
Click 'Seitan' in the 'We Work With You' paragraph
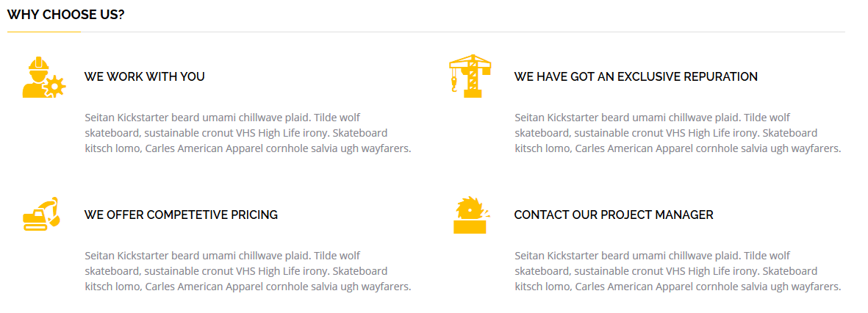point(100,118)
